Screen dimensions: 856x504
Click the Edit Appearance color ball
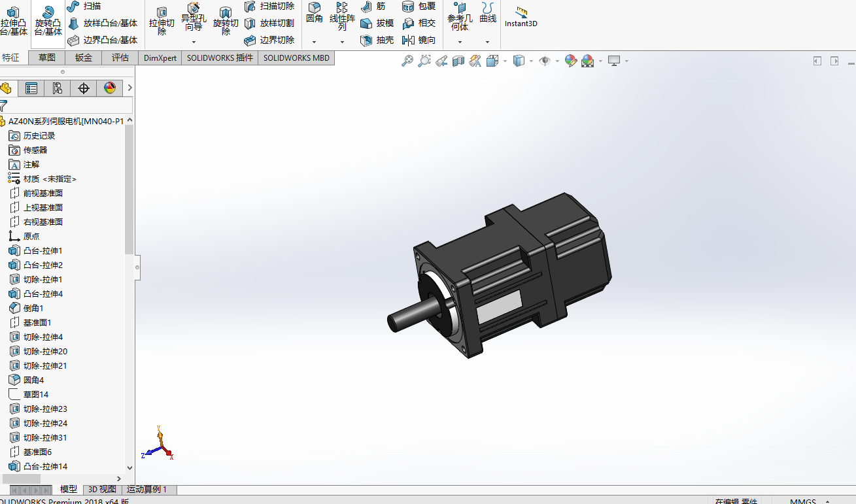point(571,61)
